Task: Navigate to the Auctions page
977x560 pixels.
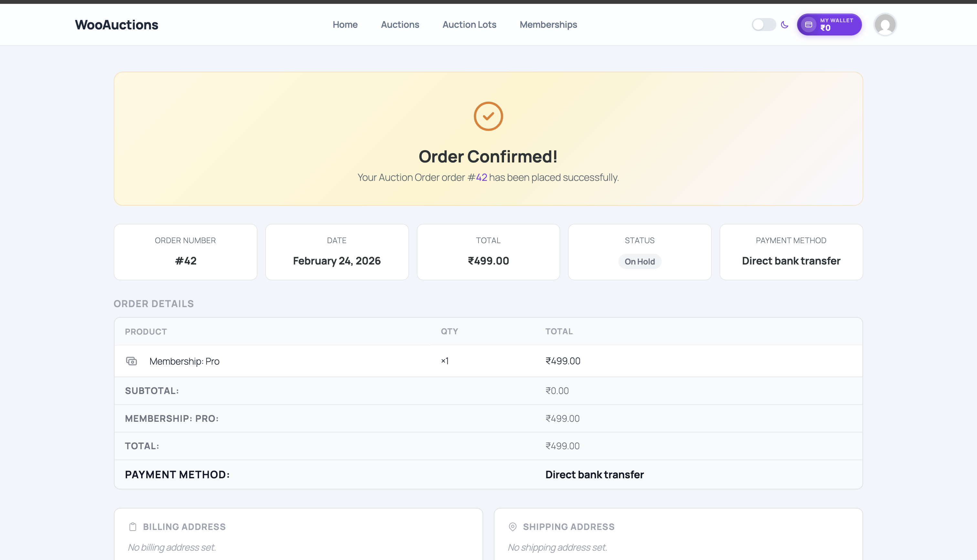Action: 400,24
